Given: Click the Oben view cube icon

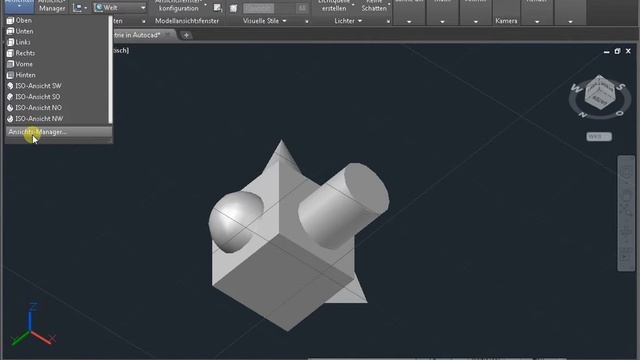Looking at the screenshot, I should (10, 20).
